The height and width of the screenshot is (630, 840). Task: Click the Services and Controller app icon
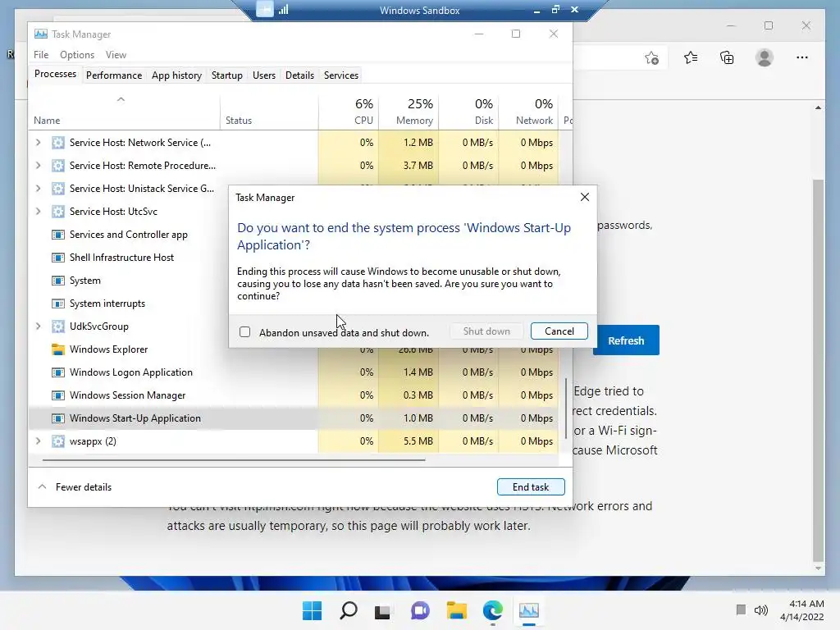click(58, 235)
